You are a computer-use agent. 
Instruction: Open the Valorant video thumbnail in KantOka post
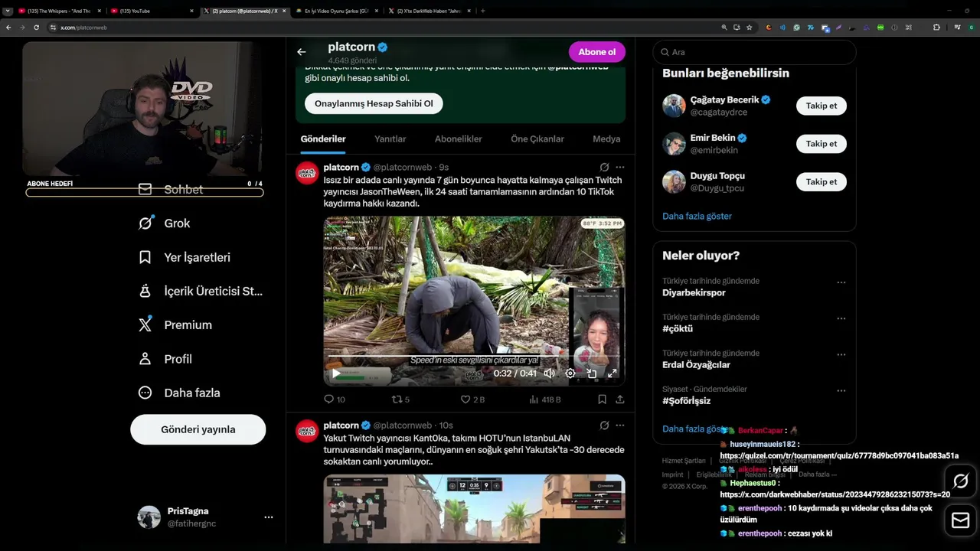pyautogui.click(x=474, y=509)
